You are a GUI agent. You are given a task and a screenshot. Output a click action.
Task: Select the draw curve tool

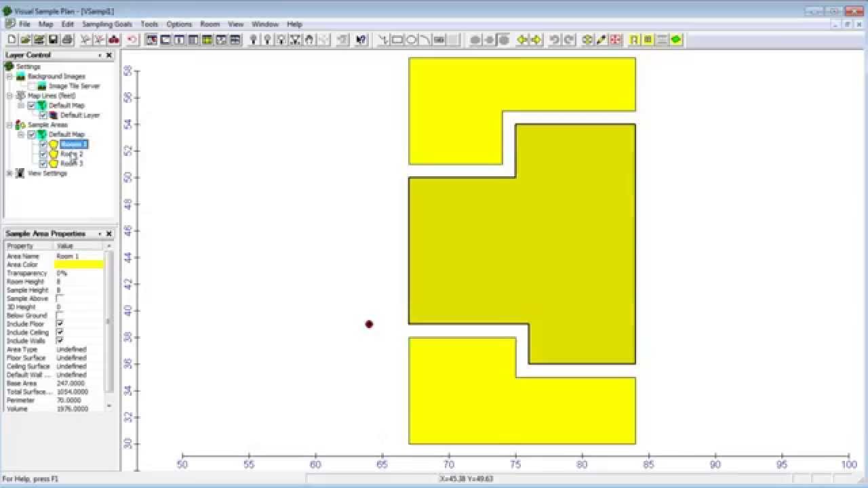point(425,40)
